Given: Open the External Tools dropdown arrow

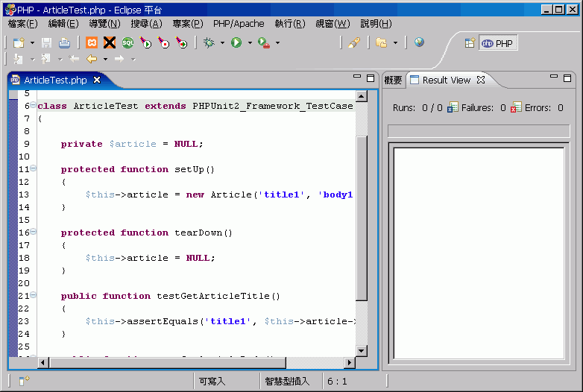Looking at the screenshot, I should pyautogui.click(x=277, y=43).
